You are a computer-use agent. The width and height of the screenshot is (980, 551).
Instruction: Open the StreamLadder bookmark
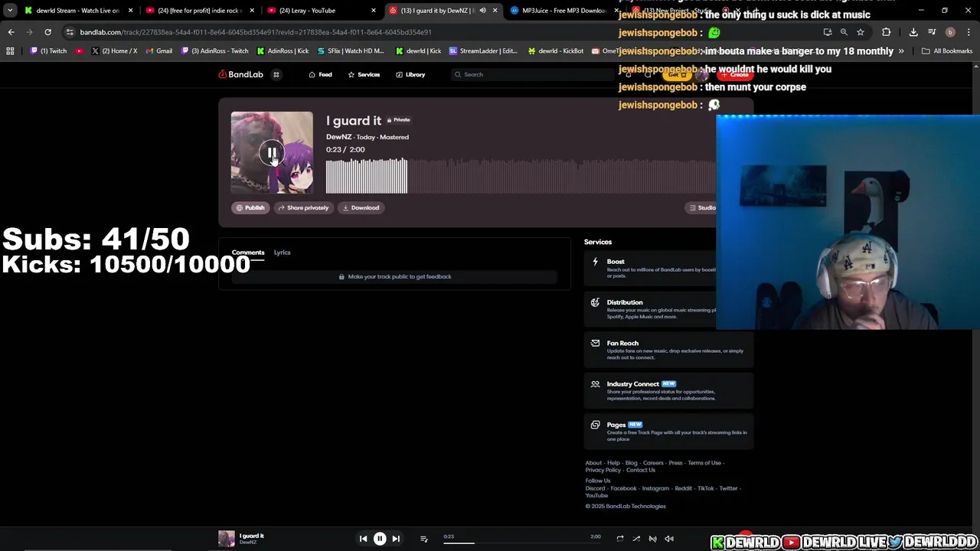tap(483, 51)
